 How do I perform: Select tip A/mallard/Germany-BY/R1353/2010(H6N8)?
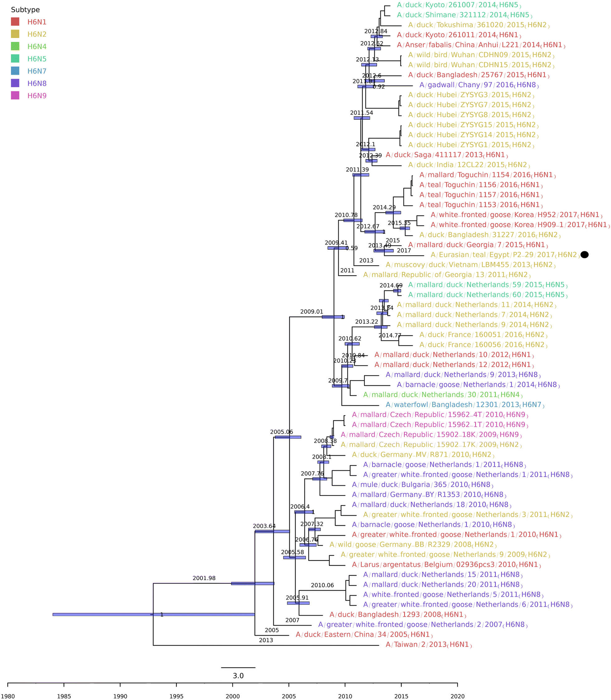click(x=429, y=495)
